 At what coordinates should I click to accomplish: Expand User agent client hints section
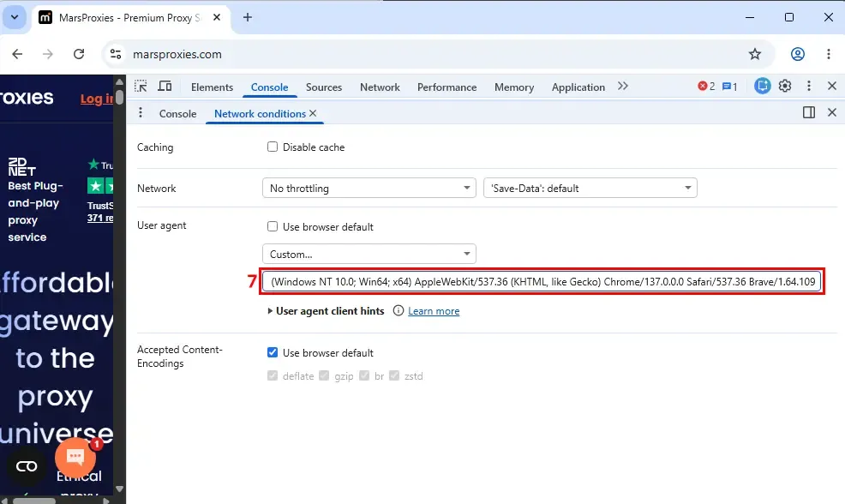pyautogui.click(x=326, y=310)
